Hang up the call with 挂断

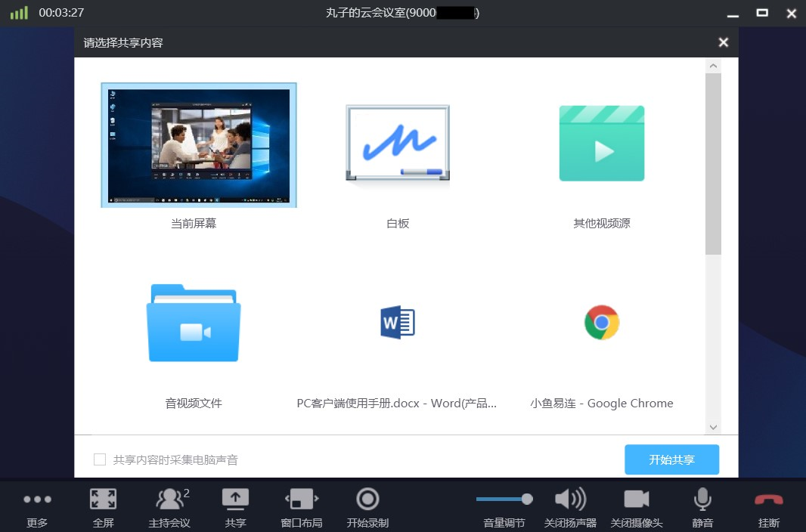pos(769,507)
